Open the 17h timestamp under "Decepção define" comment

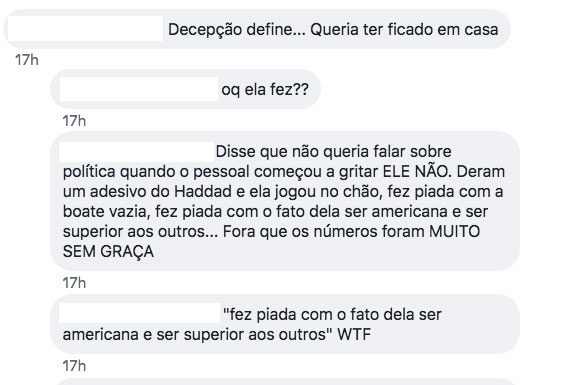pos(27,60)
